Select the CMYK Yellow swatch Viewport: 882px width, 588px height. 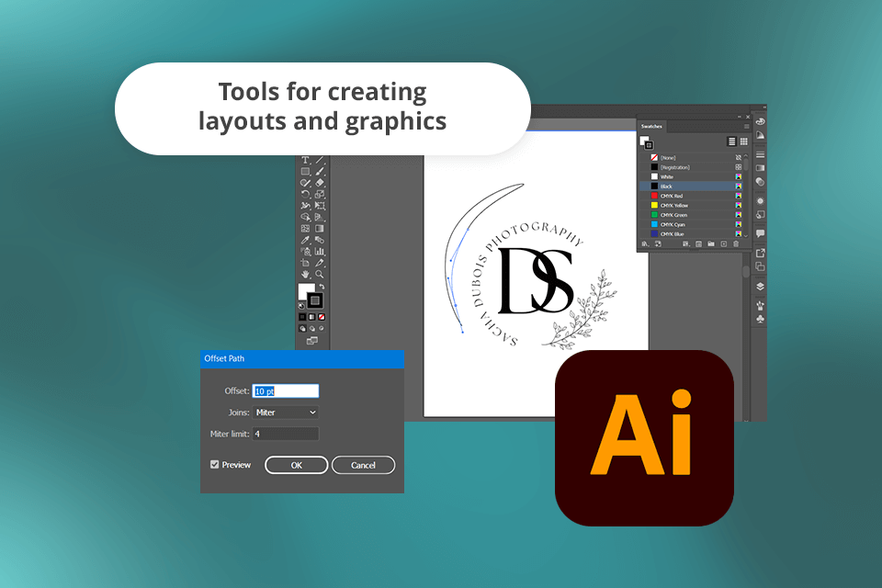691,206
